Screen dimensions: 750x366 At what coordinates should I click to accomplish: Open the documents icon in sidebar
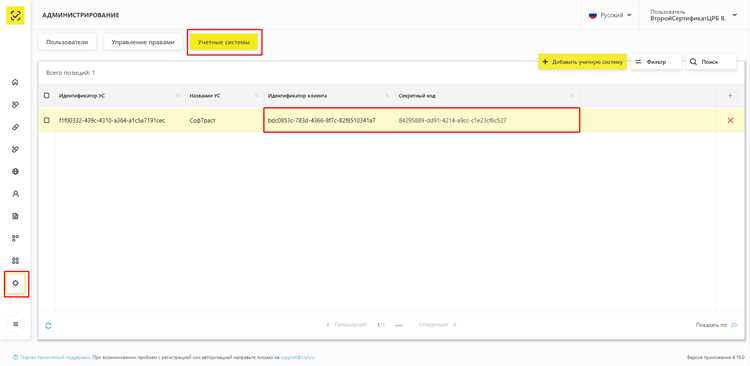pos(15,216)
